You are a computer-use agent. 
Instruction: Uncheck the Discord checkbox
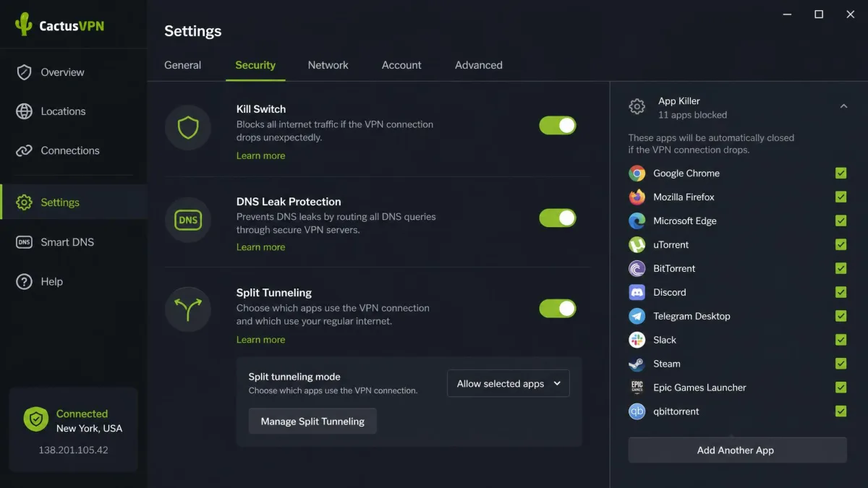click(841, 292)
